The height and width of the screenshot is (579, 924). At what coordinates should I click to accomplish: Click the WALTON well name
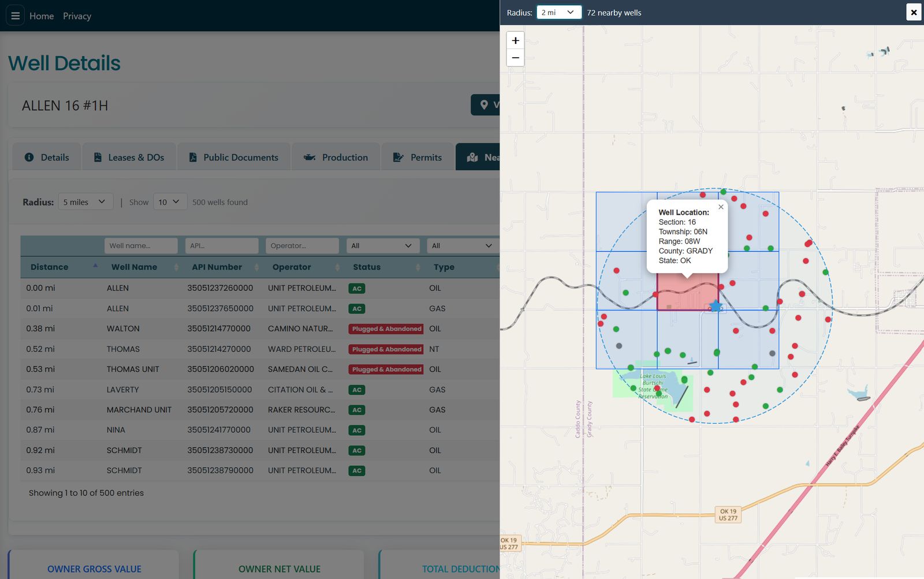pos(123,328)
